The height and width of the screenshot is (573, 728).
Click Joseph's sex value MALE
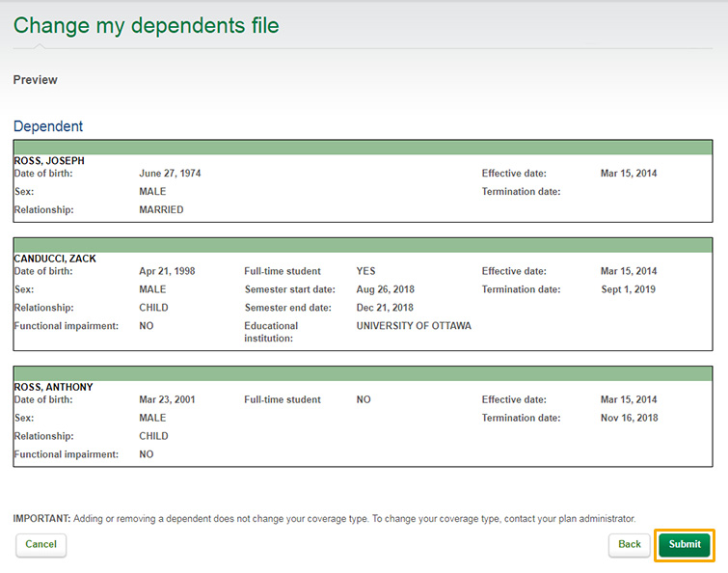point(152,192)
